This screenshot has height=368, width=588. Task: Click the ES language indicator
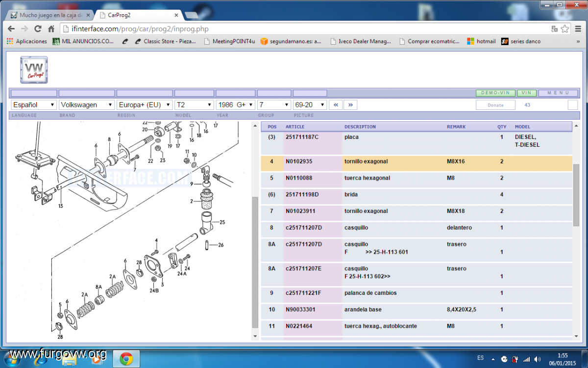[481, 359]
